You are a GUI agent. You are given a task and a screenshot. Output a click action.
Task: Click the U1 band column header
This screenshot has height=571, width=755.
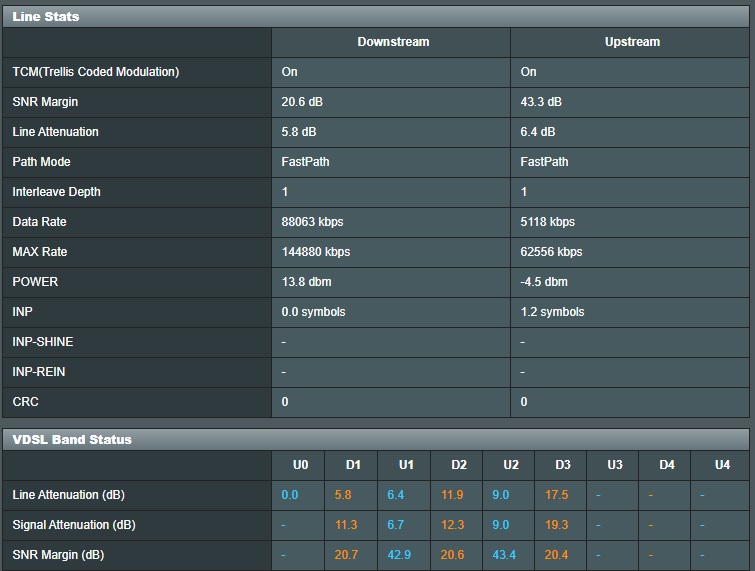click(406, 465)
